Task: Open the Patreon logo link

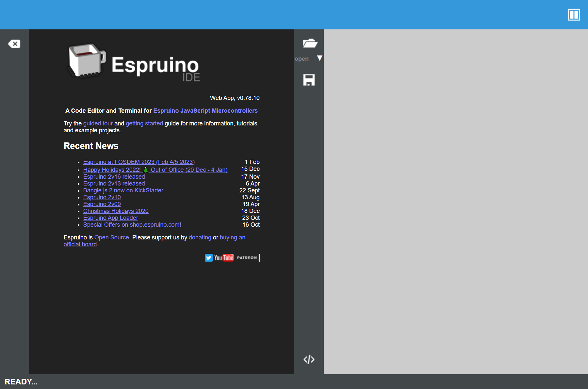Action: (x=247, y=258)
